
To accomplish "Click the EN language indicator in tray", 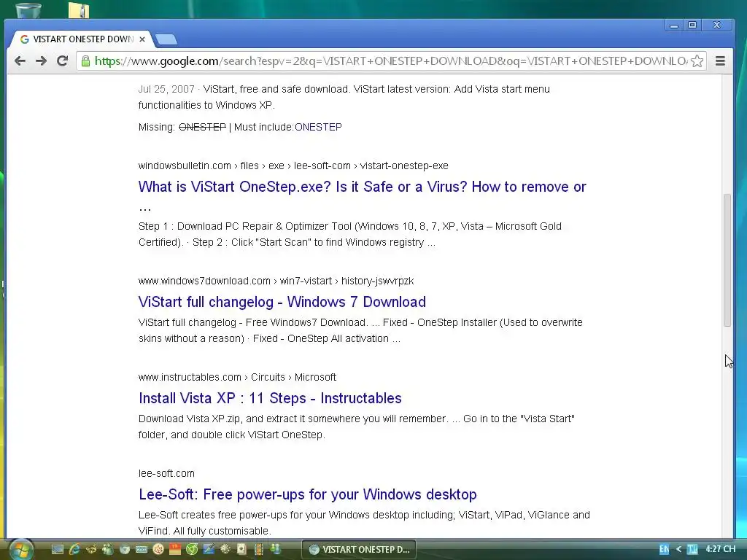I will pyautogui.click(x=664, y=550).
